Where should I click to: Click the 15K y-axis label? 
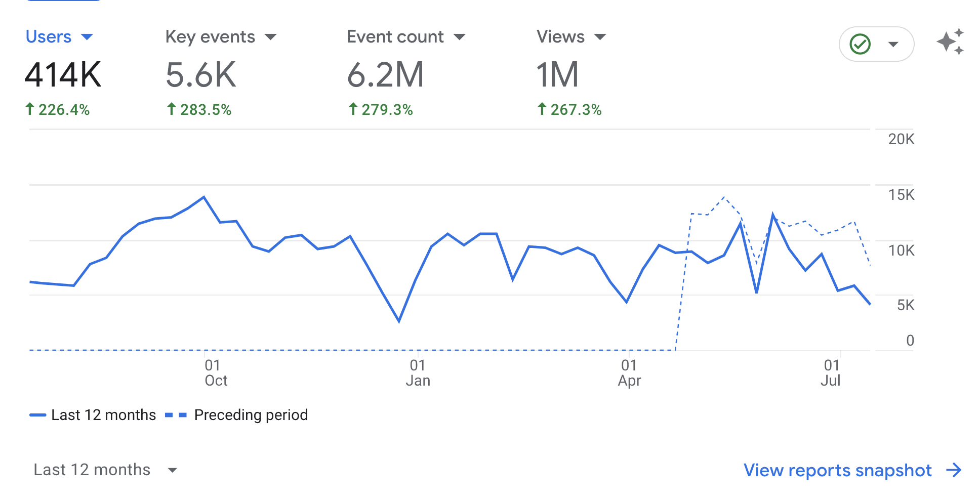point(901,195)
